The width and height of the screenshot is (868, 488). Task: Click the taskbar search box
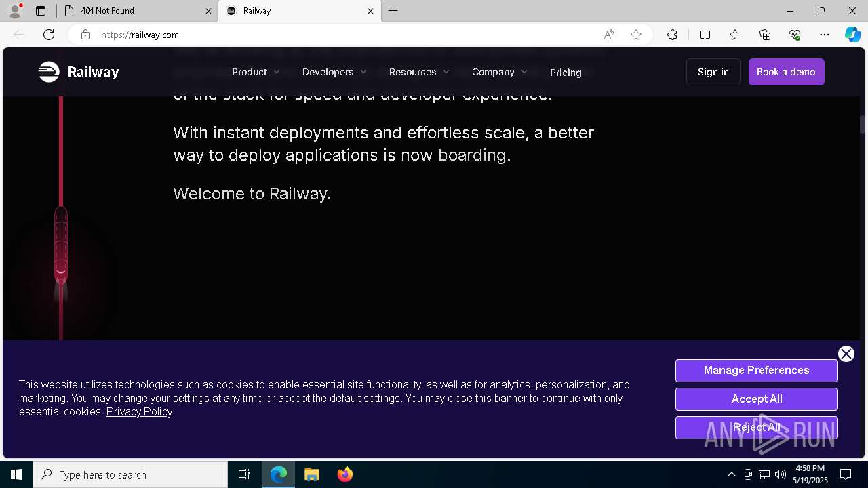(130, 474)
